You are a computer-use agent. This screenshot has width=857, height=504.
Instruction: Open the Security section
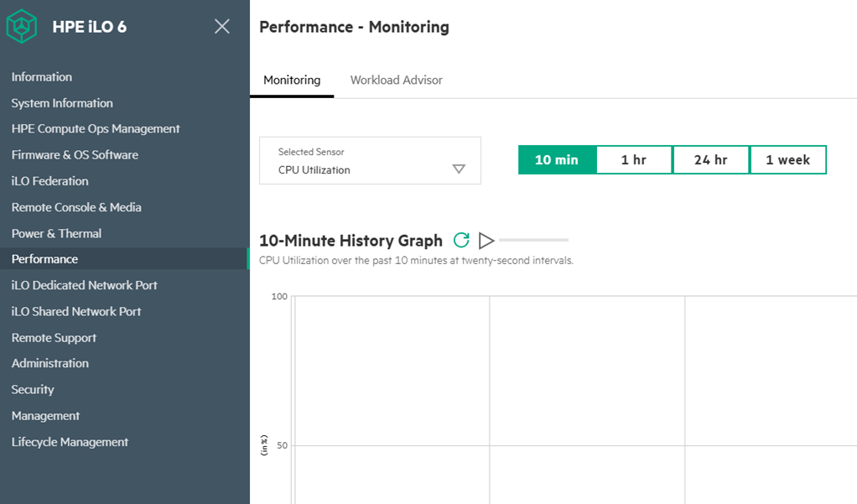click(33, 389)
